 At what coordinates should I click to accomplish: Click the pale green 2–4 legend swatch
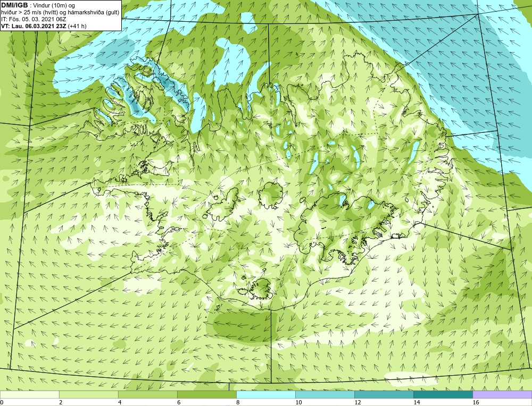(88, 394)
